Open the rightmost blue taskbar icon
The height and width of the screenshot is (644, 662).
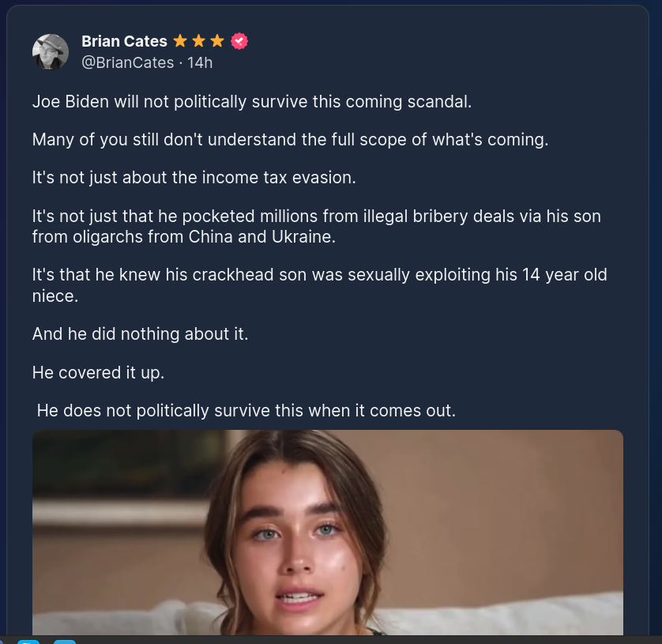coord(65,642)
